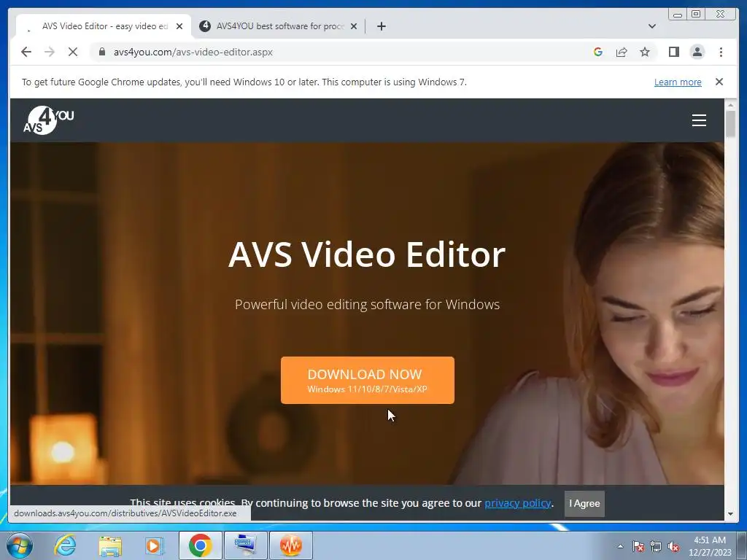Viewport: 747px width, 560px height.
Task: Click the Action Center flag icon
Action: pos(638,546)
